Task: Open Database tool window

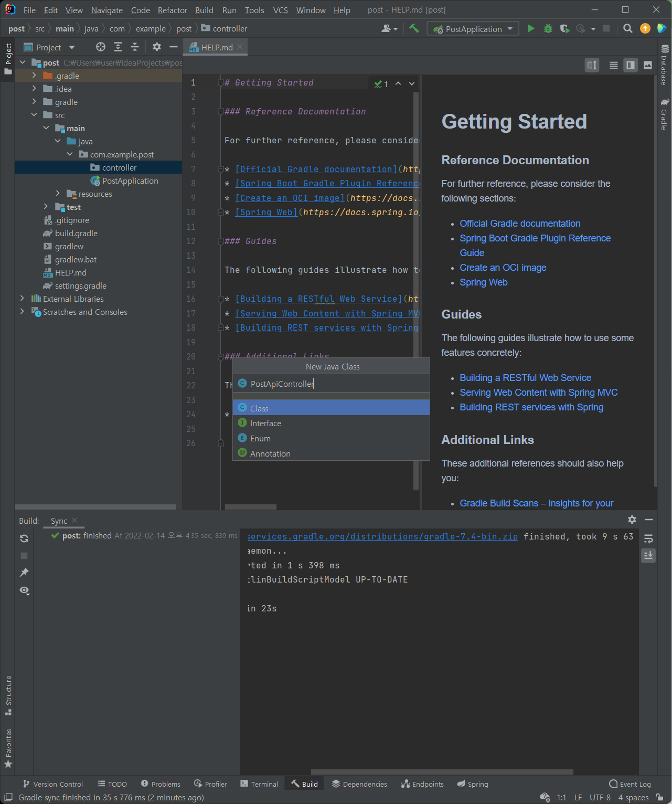Action: pyautogui.click(x=665, y=65)
